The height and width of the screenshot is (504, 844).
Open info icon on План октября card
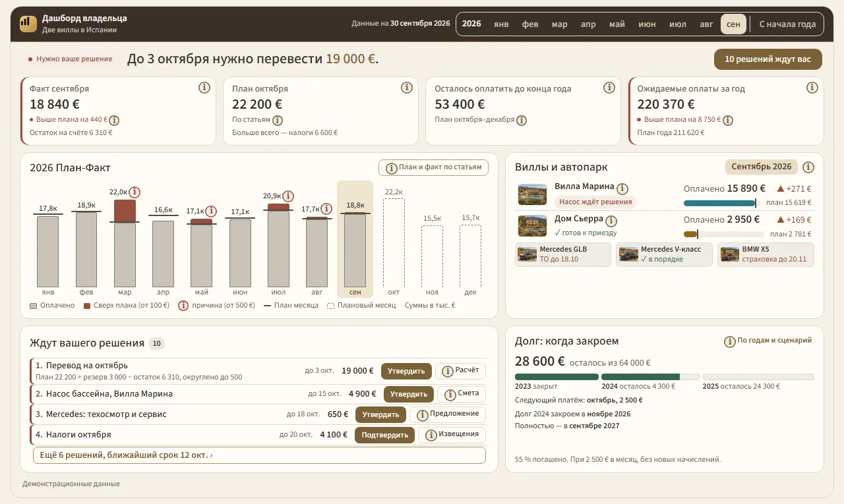click(x=407, y=88)
